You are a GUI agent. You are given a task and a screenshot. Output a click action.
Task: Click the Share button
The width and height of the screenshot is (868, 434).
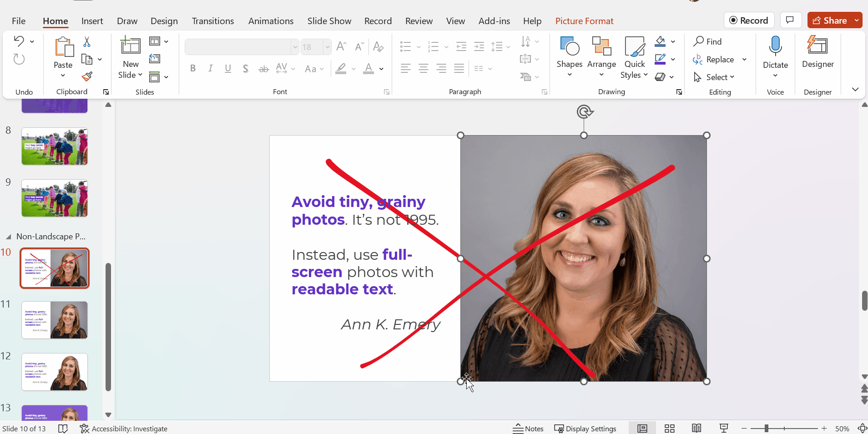pos(830,20)
